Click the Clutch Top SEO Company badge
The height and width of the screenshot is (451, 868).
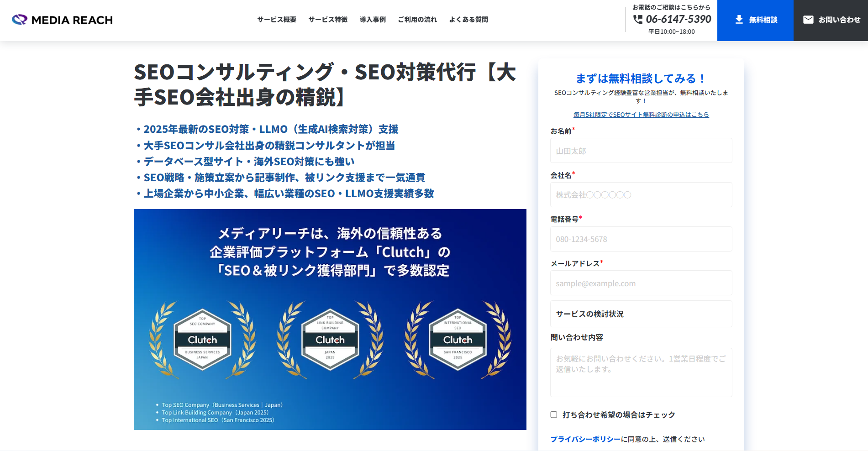pos(202,340)
